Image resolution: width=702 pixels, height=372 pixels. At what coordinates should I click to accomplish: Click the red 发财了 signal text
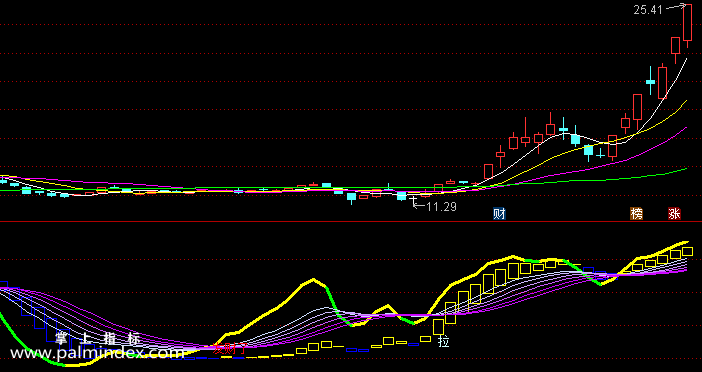pyautogui.click(x=229, y=349)
